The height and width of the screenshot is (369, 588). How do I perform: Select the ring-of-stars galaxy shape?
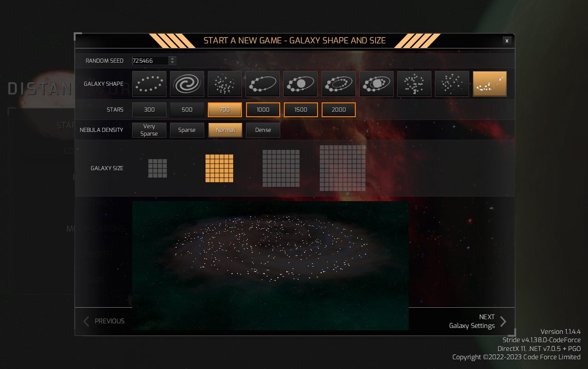(x=149, y=83)
